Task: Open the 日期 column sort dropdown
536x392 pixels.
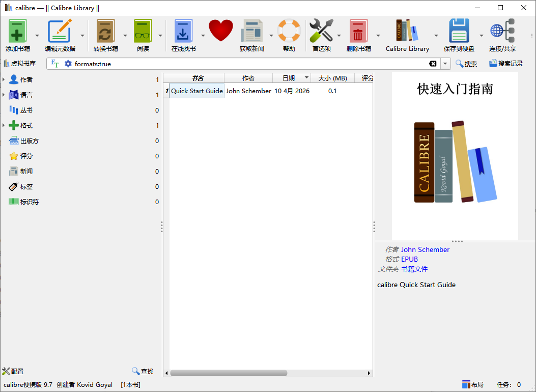Action: coord(305,77)
